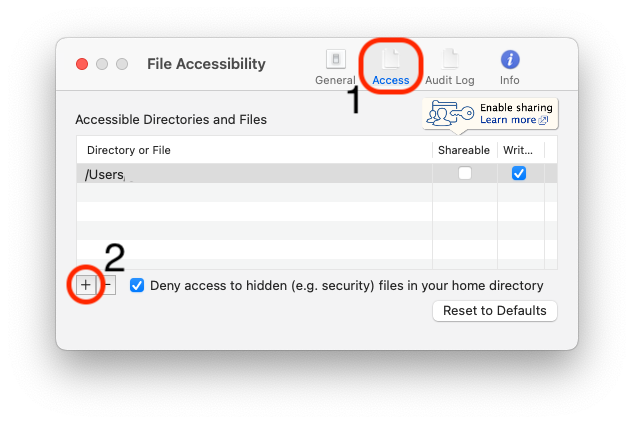
Task: Click the Writable column header
Action: [x=518, y=150]
